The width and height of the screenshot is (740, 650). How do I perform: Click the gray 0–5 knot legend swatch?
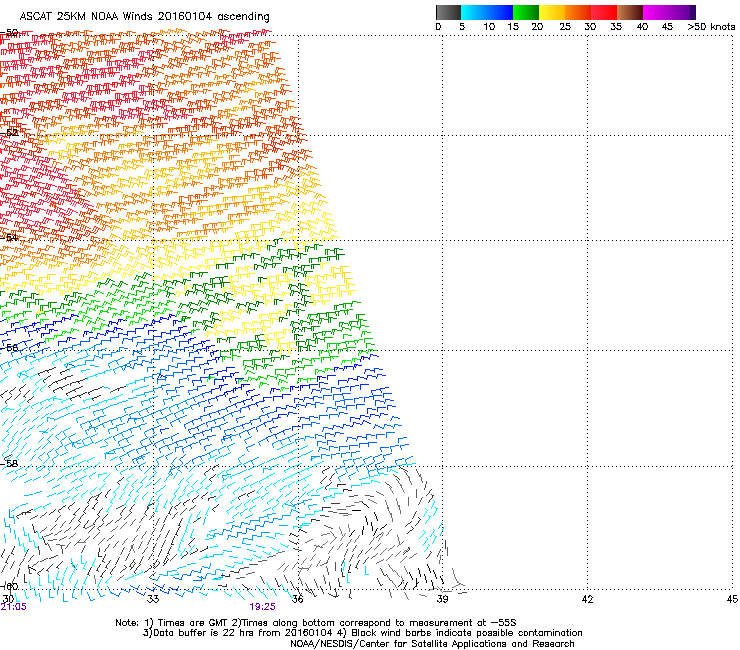tap(448, 12)
